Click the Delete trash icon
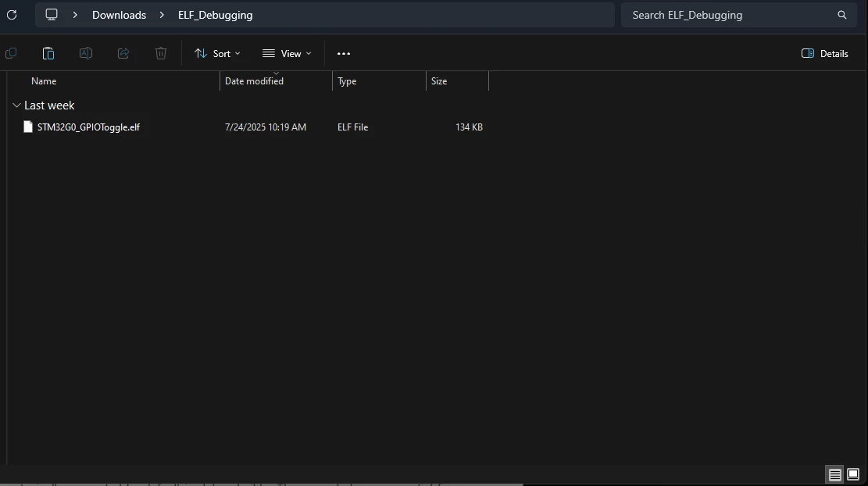Screen dimensions: 868x486 click(160, 53)
